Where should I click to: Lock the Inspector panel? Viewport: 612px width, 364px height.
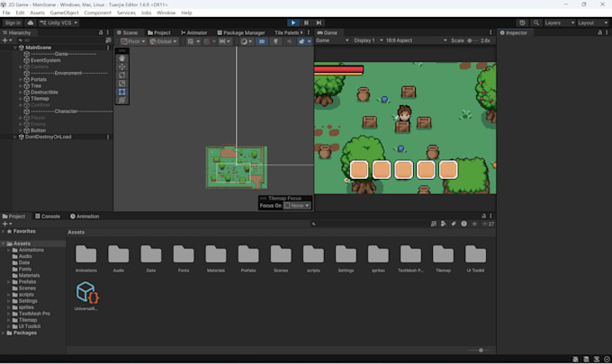[600, 32]
